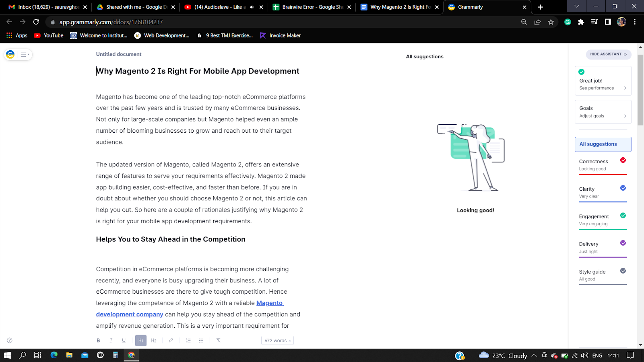644x362 pixels.
Task: Click the page vertical scrollbar thumb
Action: click(x=640, y=90)
